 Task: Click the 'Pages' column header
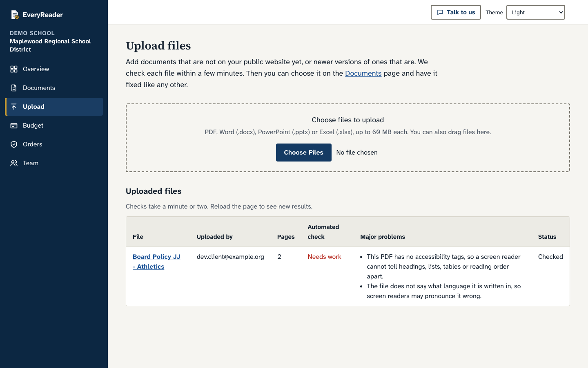[286, 237]
